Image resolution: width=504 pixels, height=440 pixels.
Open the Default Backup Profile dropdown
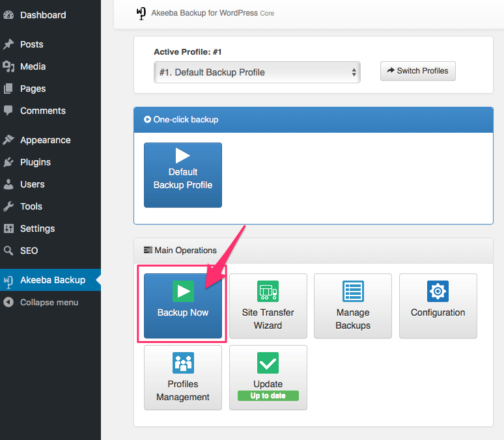(257, 72)
